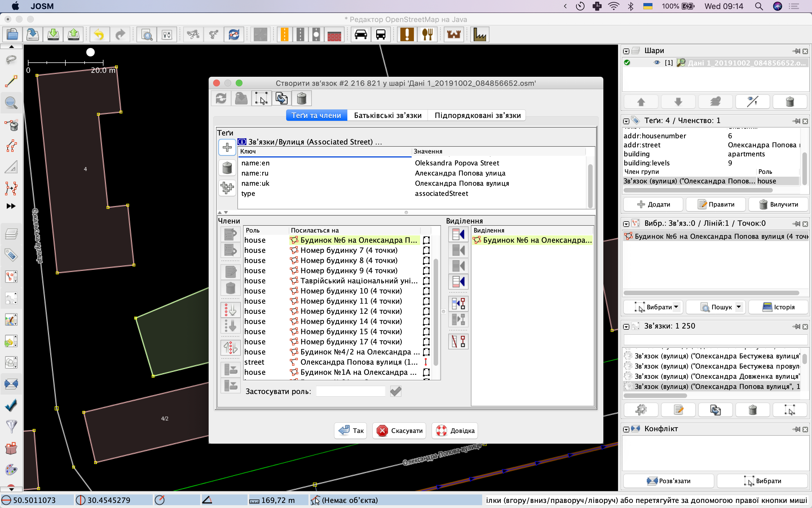This screenshot has height=508, width=812.
Task: Click the reverse members order icon
Action: click(x=231, y=347)
